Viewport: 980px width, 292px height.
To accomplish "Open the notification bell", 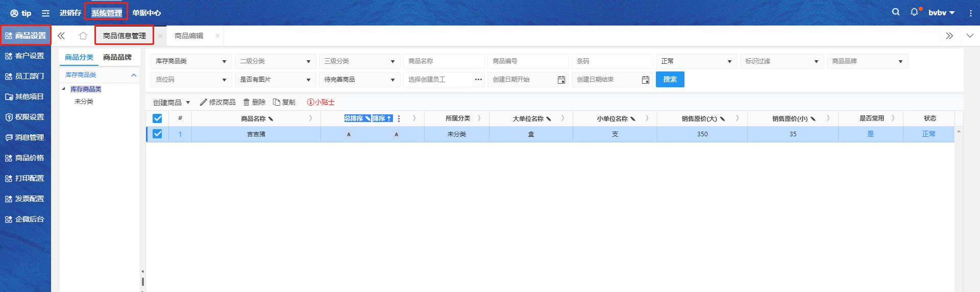I will point(914,12).
